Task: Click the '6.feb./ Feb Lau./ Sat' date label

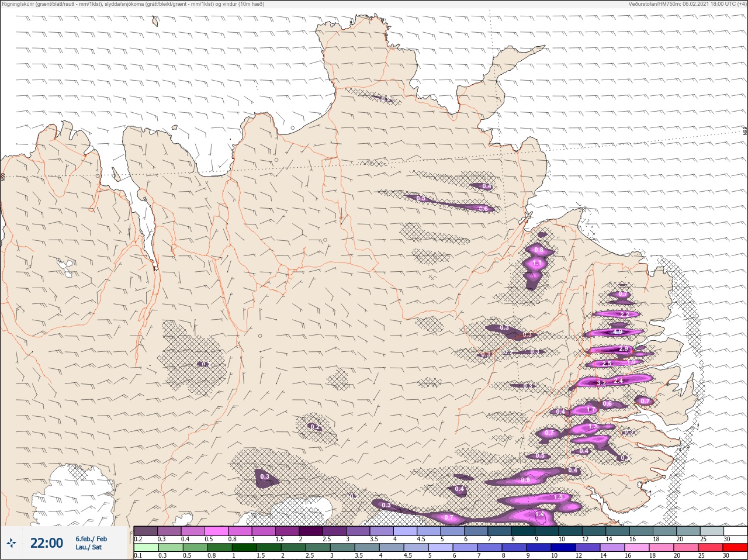Action: 91,543
